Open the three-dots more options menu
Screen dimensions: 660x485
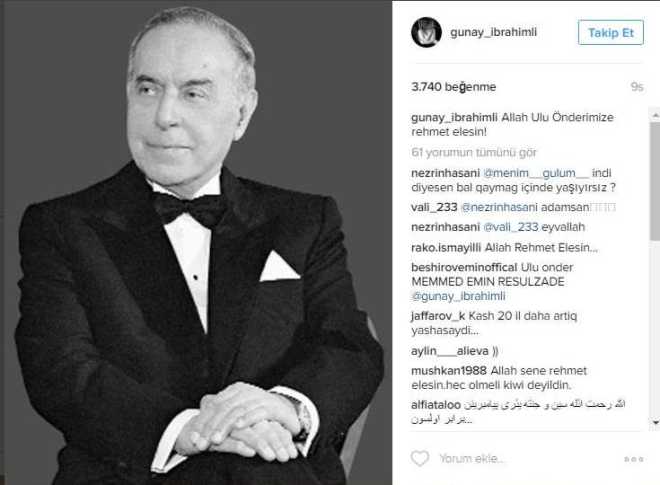click(x=633, y=459)
